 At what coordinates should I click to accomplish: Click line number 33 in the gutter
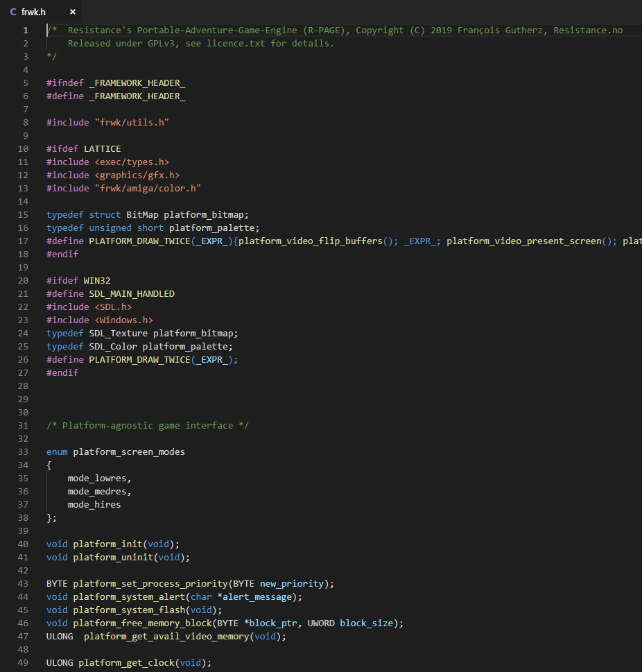(23, 451)
